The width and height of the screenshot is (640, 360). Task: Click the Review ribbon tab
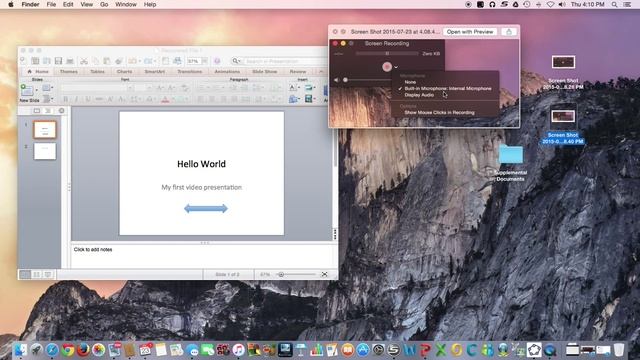298,72
